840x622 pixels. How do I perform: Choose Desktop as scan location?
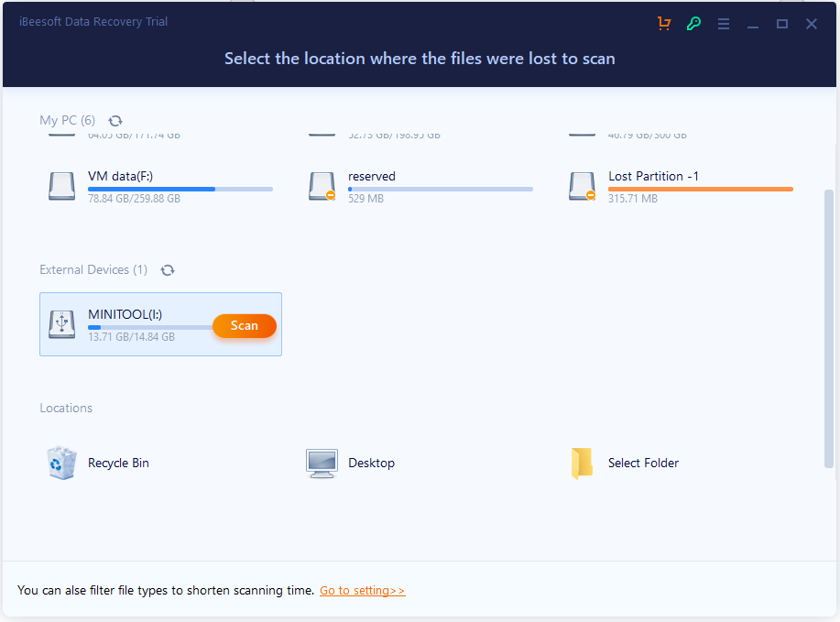(322, 464)
